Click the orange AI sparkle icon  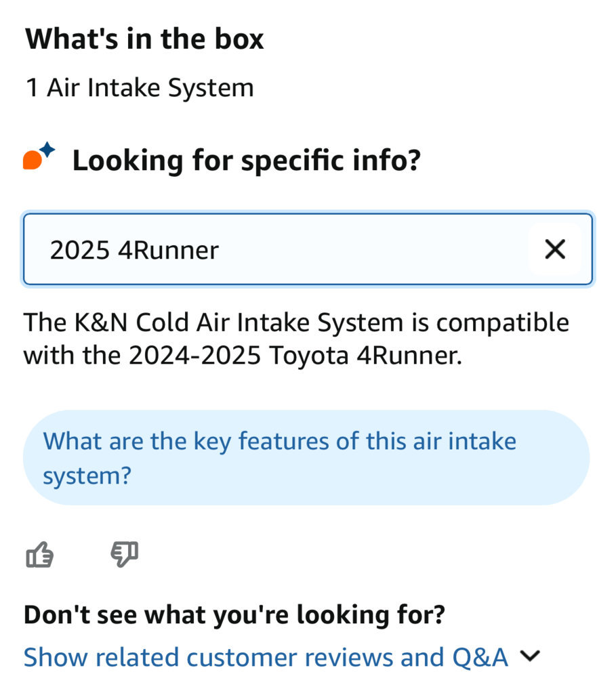click(x=39, y=156)
